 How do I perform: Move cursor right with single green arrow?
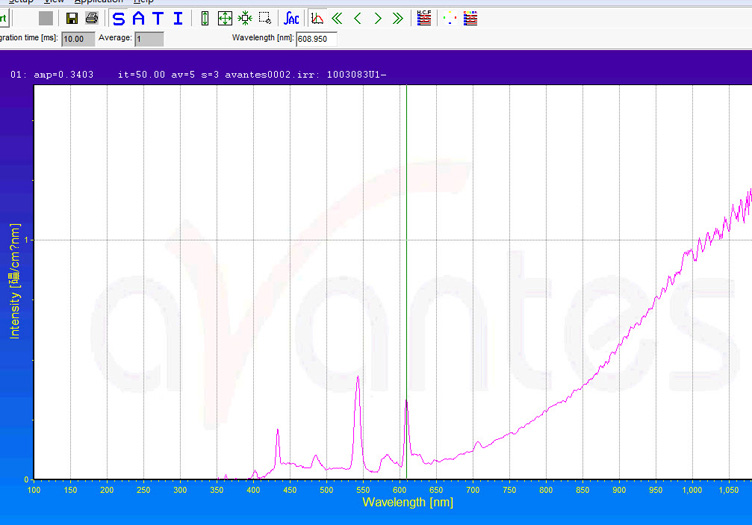tap(377, 18)
